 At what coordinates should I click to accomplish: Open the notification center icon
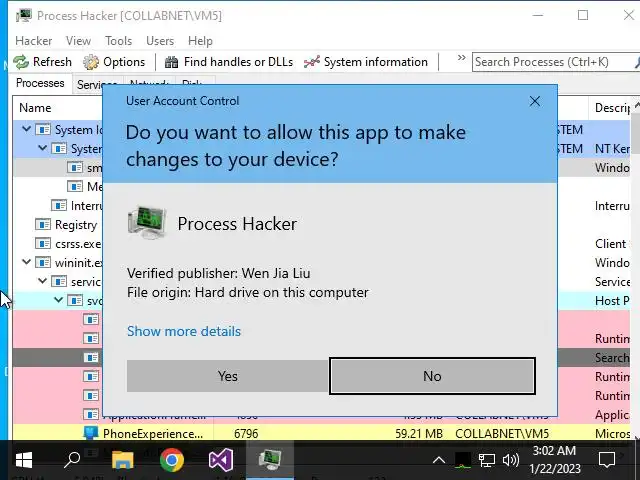tap(607, 460)
